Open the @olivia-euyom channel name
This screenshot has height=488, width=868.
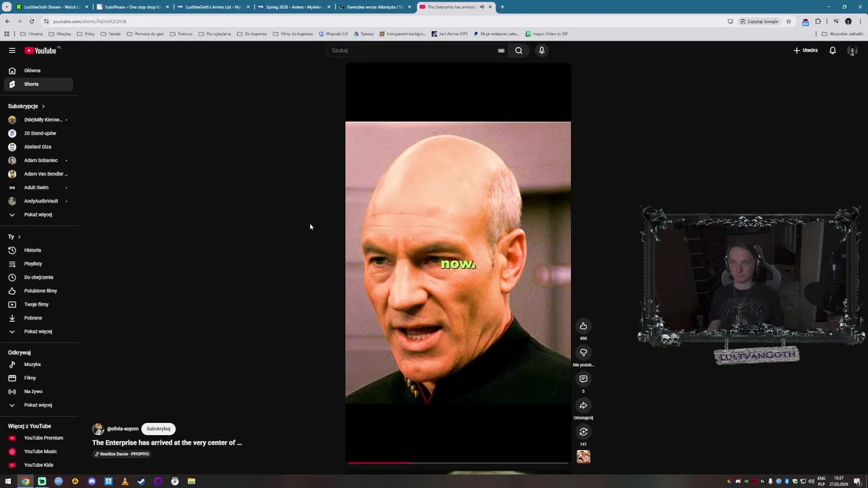point(123,429)
